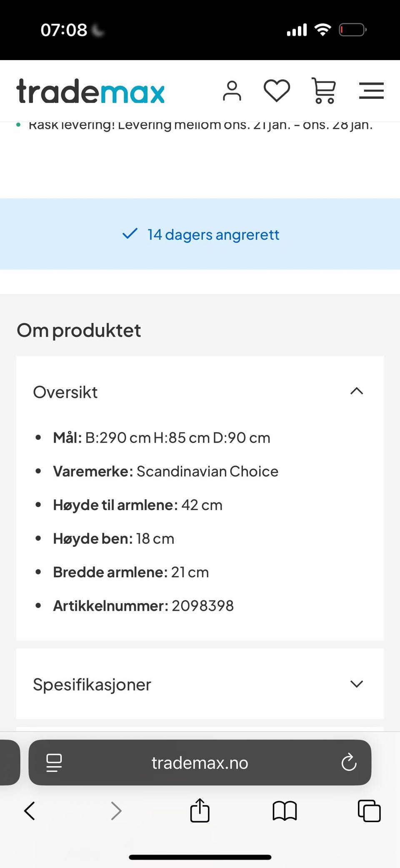The width and height of the screenshot is (400, 868).
Task: Tap the Oversikt heading
Action: click(x=65, y=392)
